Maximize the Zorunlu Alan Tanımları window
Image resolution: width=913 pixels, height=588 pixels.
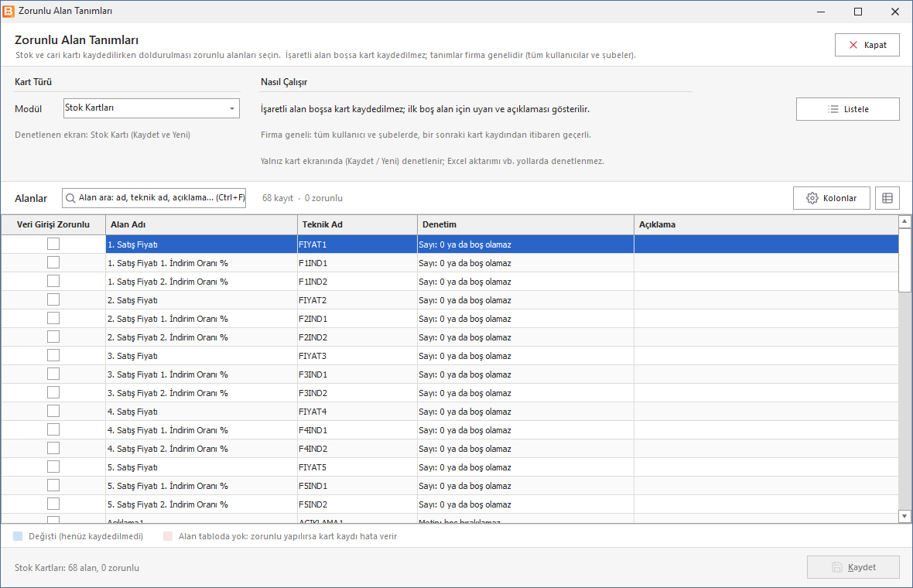coord(858,12)
